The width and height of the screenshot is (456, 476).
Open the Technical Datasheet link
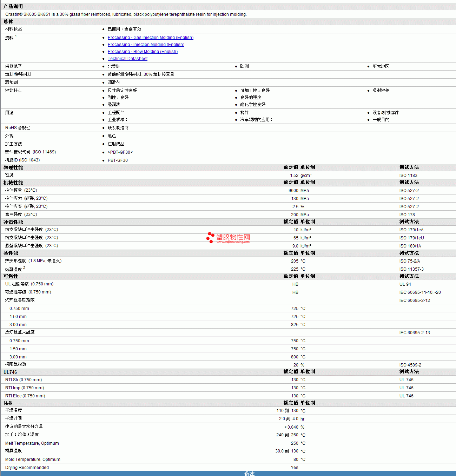(127, 59)
